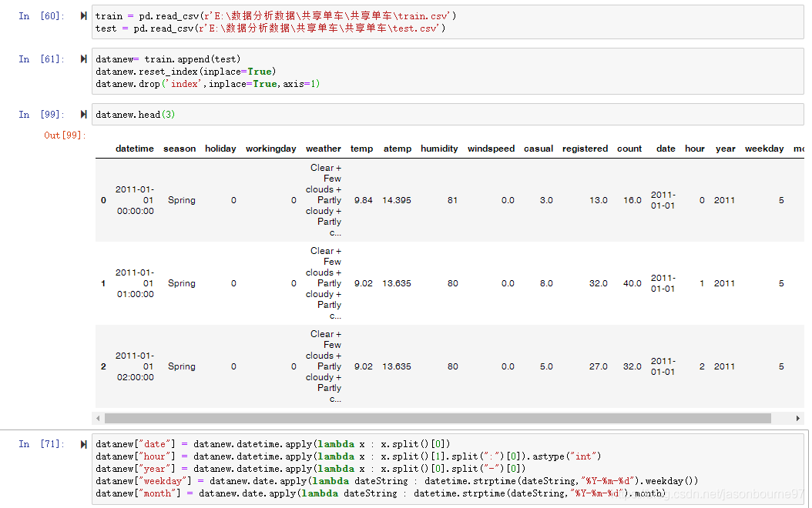Click the temp column header
This screenshot has width=812, height=508.
pyautogui.click(x=361, y=149)
